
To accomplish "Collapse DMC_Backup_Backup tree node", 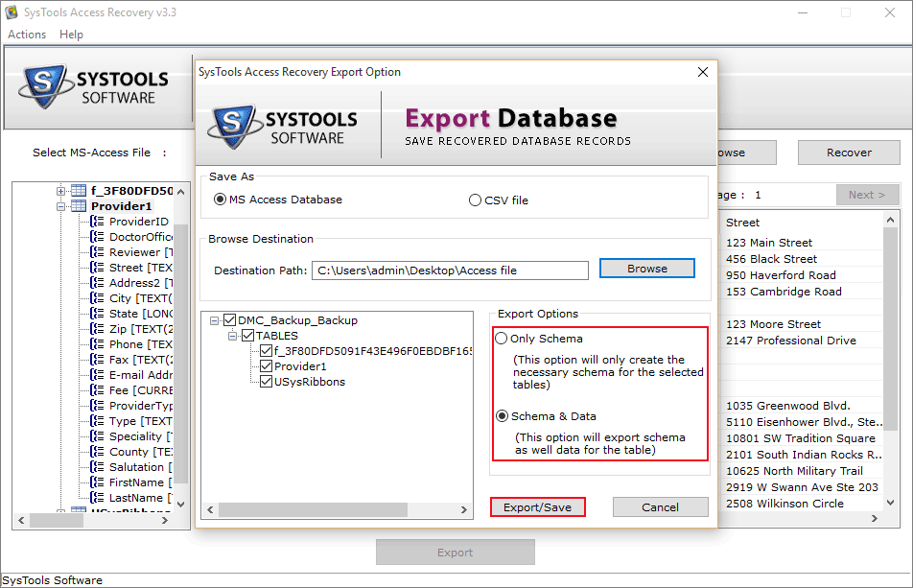I will pos(214,320).
